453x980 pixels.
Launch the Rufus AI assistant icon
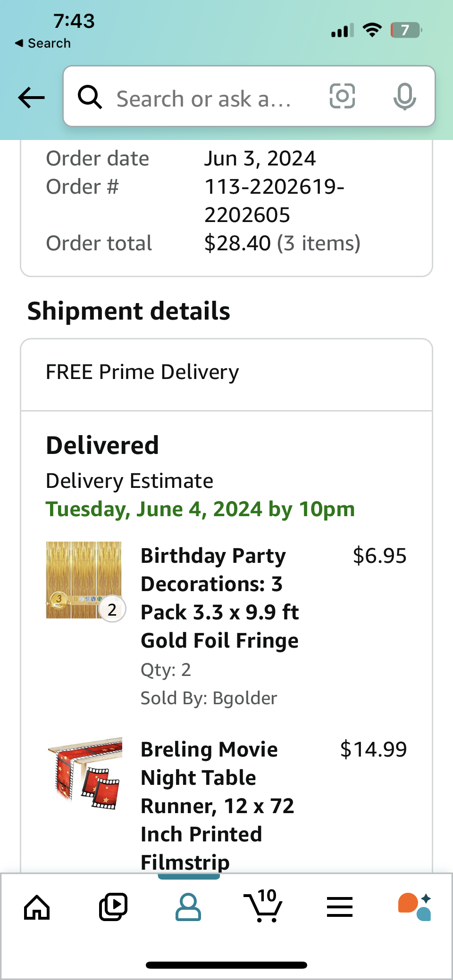(415, 907)
